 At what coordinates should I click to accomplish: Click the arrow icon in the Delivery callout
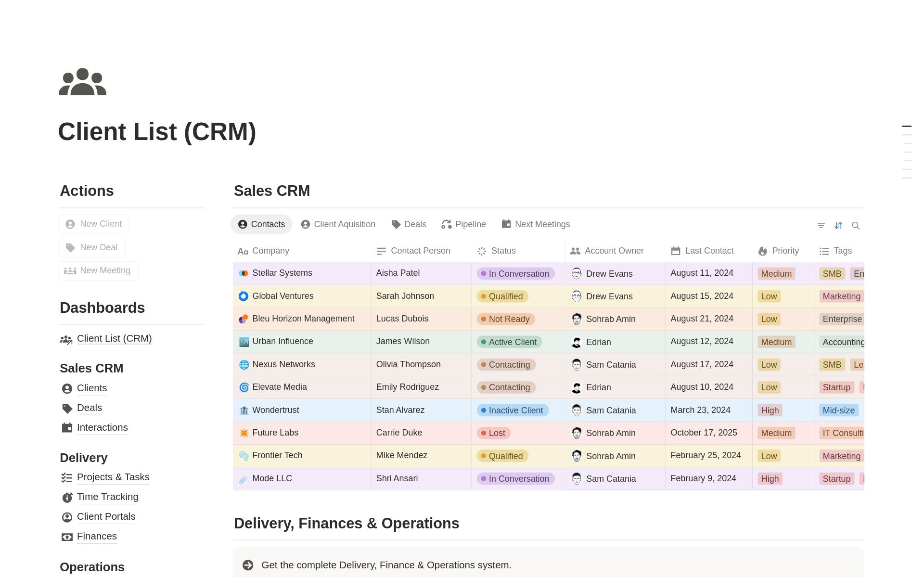pos(248,565)
